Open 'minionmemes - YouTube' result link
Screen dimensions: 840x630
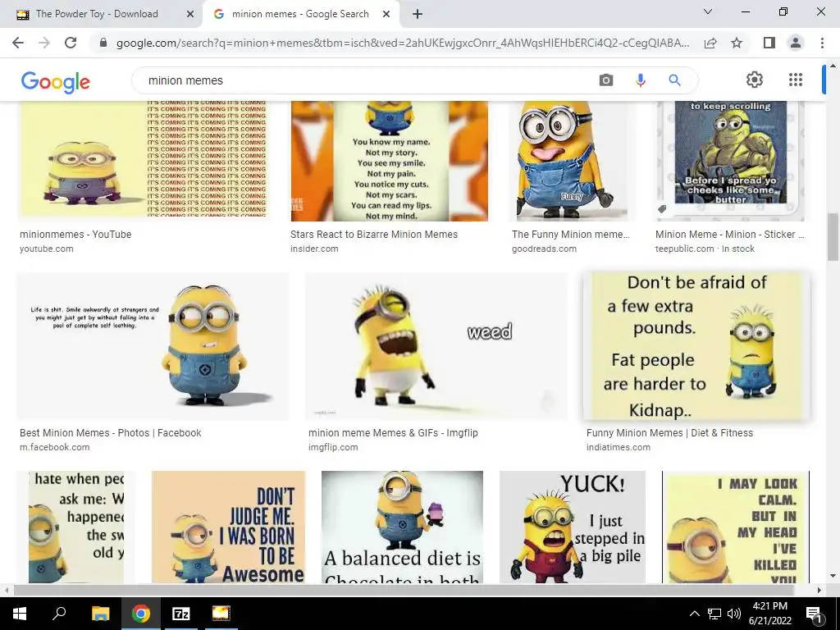75,234
